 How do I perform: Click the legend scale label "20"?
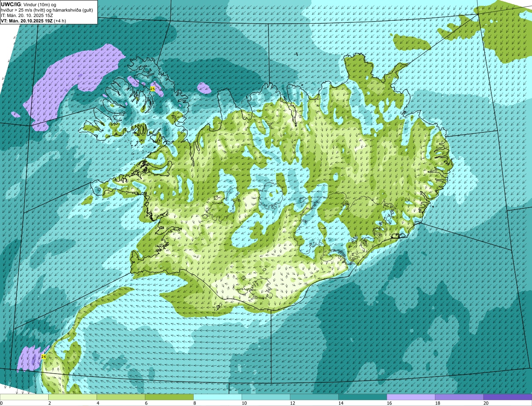(x=486, y=403)
